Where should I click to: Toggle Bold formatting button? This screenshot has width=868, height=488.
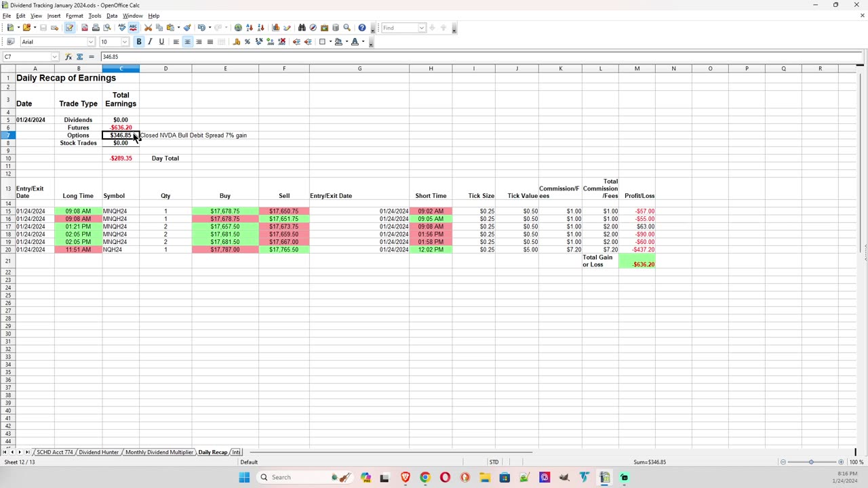139,42
